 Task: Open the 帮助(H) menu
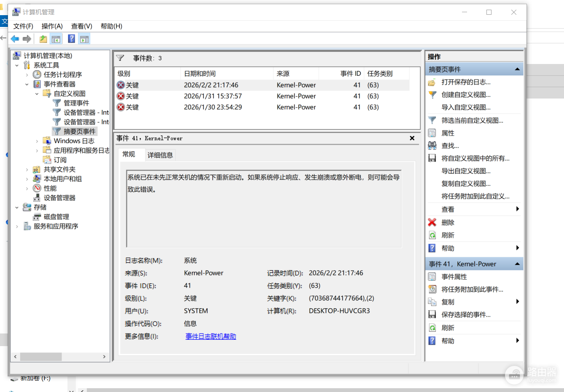(x=111, y=26)
